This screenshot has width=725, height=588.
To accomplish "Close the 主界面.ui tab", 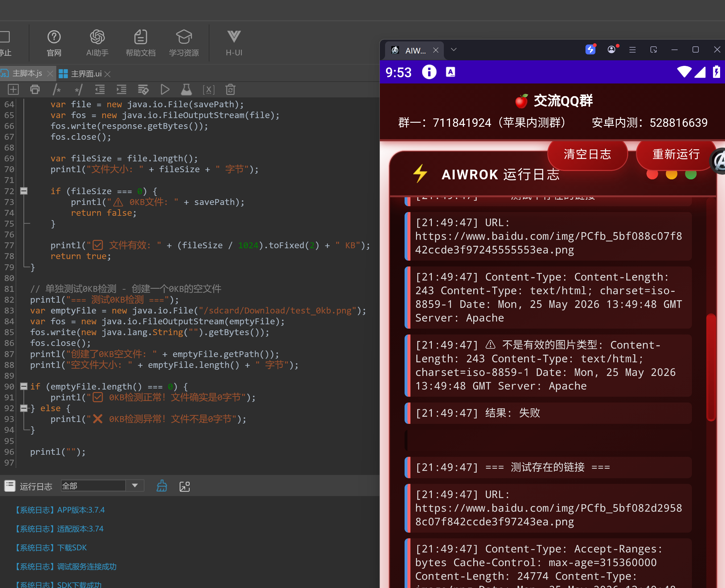I will click(107, 74).
